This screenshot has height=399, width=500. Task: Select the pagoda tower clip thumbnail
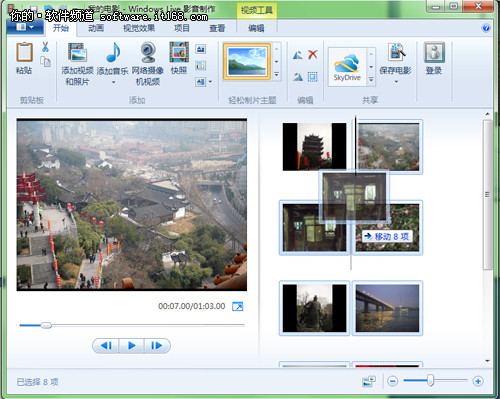[x=314, y=147]
